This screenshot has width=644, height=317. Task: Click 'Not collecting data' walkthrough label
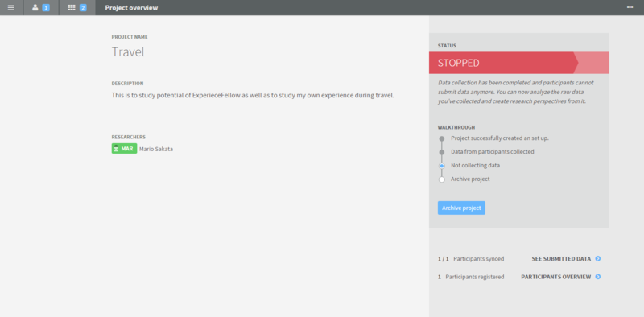click(475, 166)
